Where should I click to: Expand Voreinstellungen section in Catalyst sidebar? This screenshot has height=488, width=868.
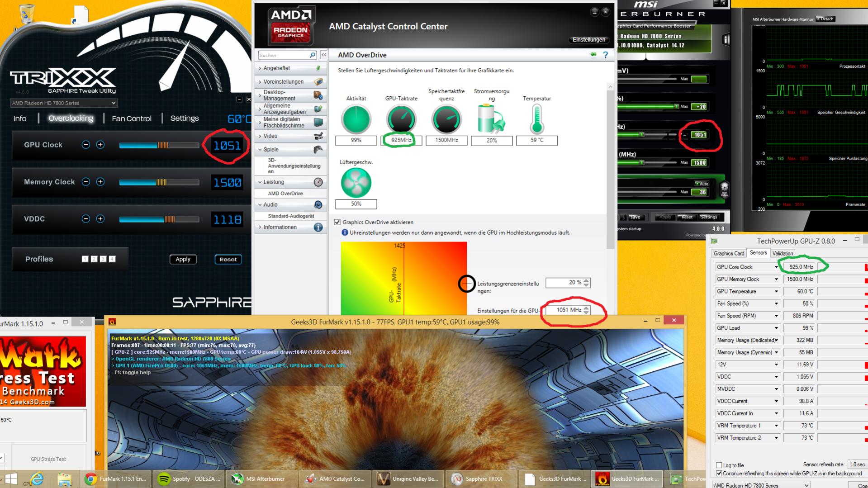290,82
